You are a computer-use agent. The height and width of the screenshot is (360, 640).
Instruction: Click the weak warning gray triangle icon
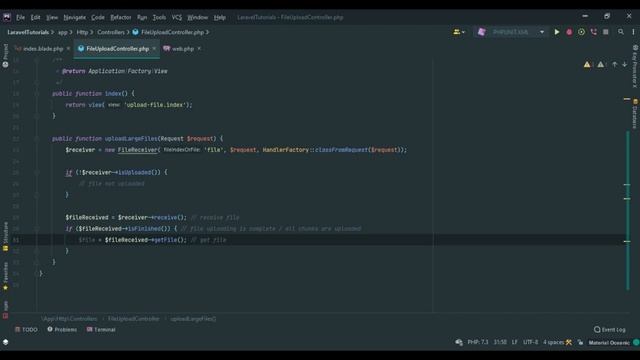click(x=600, y=64)
